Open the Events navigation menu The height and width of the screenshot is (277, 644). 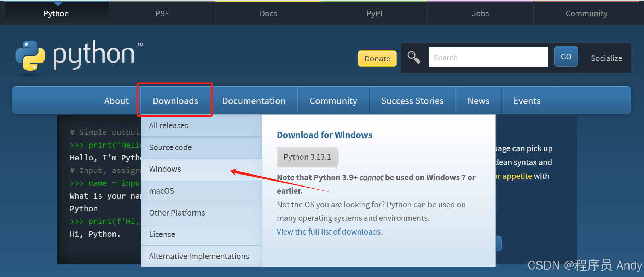pos(527,101)
